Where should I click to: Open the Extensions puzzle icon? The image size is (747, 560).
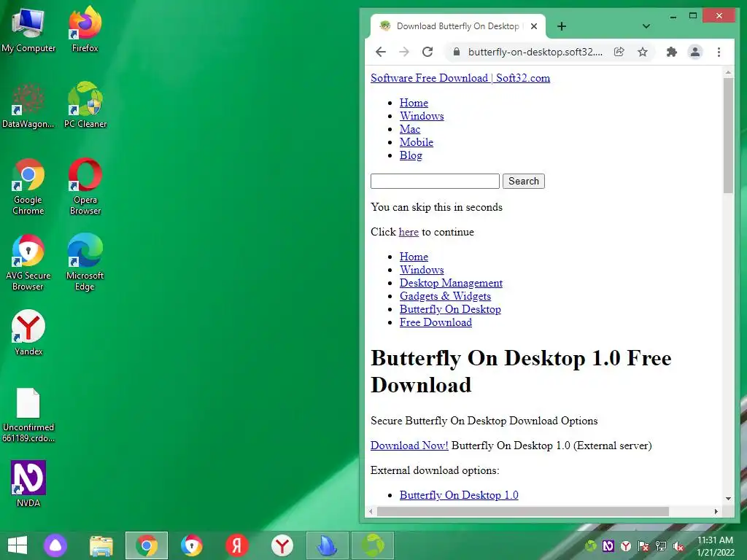pos(672,52)
